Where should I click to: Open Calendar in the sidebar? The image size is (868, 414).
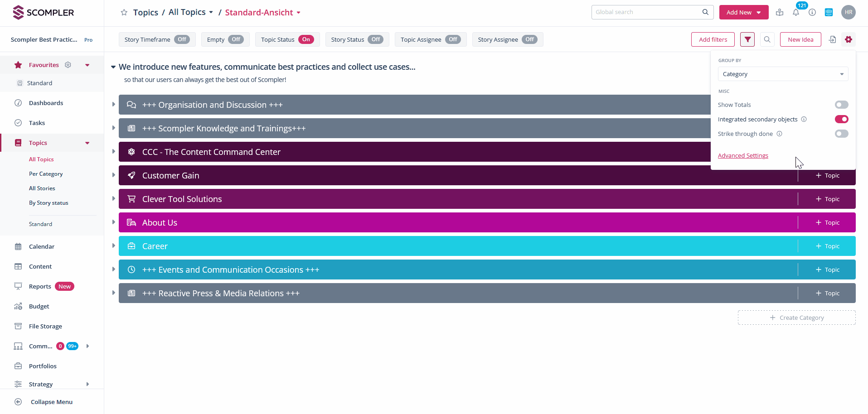click(42, 246)
